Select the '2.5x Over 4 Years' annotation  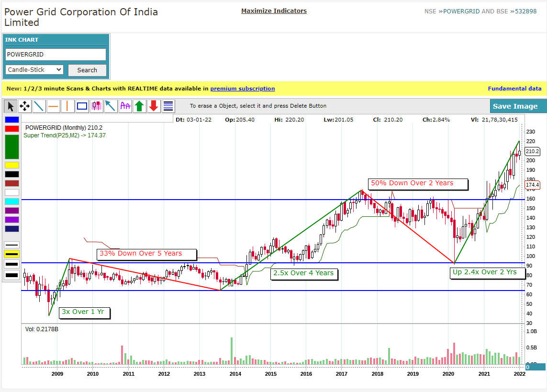tap(304, 274)
